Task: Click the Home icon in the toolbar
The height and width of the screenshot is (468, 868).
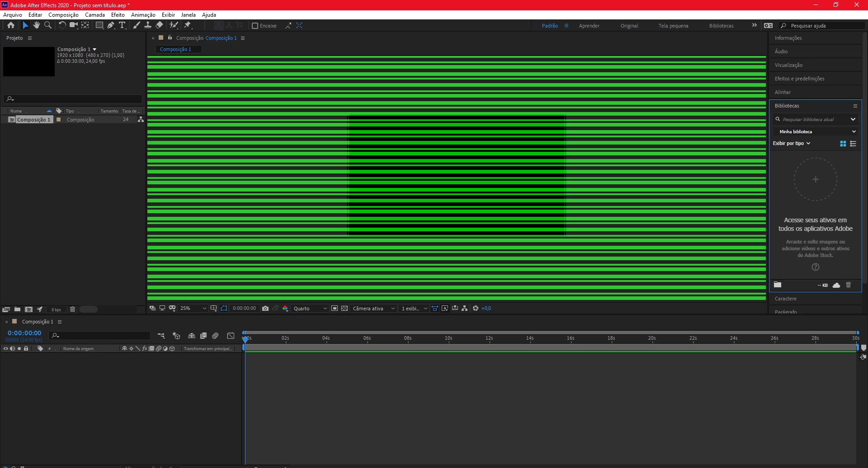Action: pyautogui.click(x=11, y=25)
